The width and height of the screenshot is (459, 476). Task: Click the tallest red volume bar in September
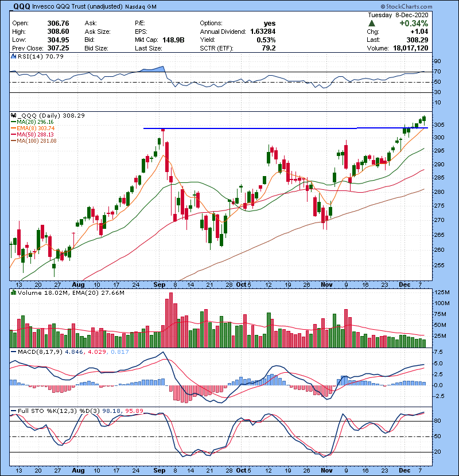tap(171, 320)
